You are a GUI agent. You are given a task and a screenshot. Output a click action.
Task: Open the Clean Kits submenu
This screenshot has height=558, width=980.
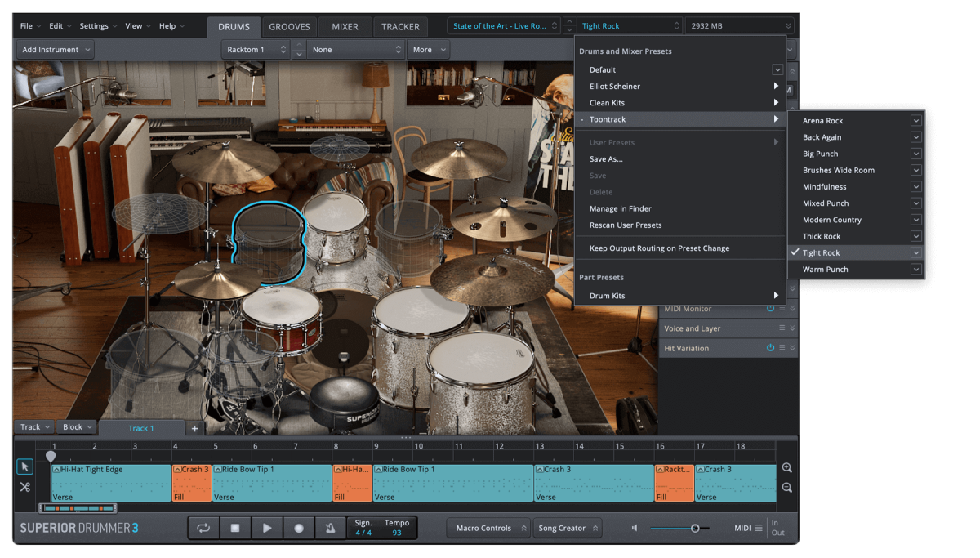(680, 103)
